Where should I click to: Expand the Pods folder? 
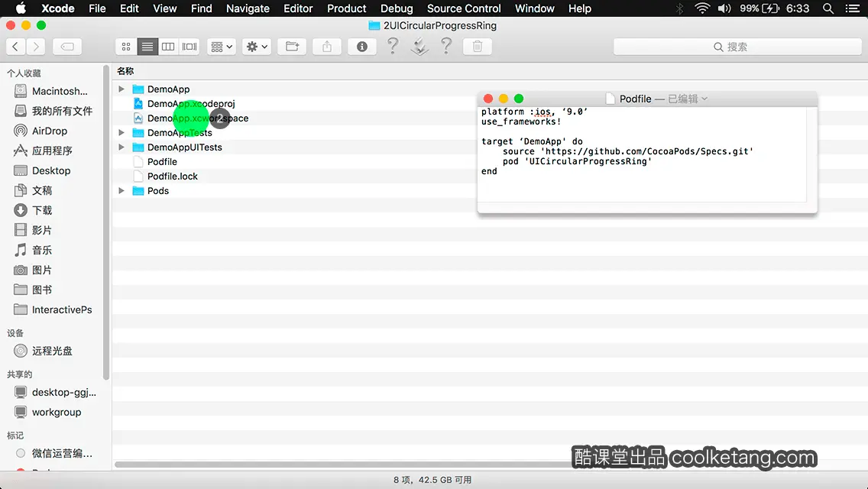[x=121, y=190]
